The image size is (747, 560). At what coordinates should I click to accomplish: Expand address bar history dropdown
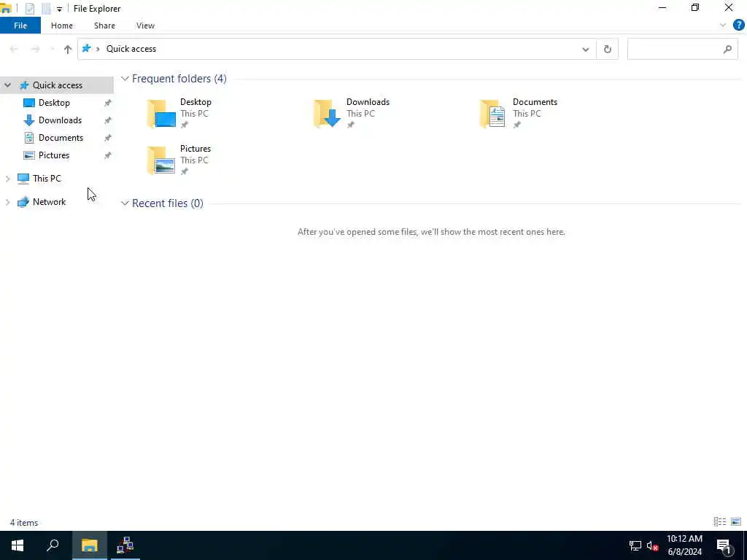point(586,49)
